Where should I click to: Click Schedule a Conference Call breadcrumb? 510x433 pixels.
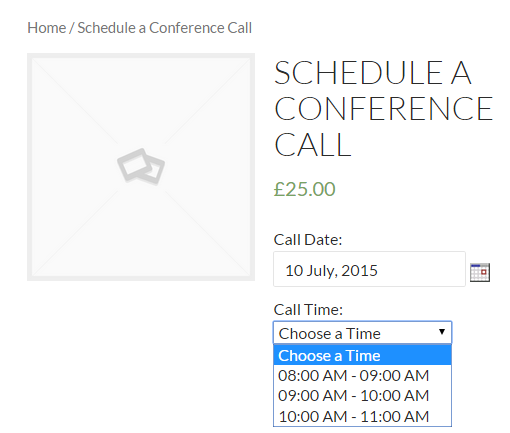pos(165,28)
